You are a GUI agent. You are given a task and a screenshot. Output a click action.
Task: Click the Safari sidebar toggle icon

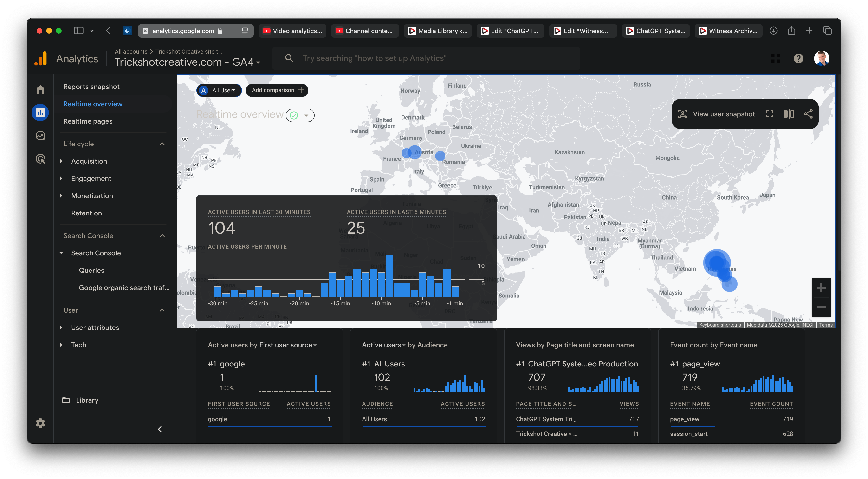coord(78,31)
